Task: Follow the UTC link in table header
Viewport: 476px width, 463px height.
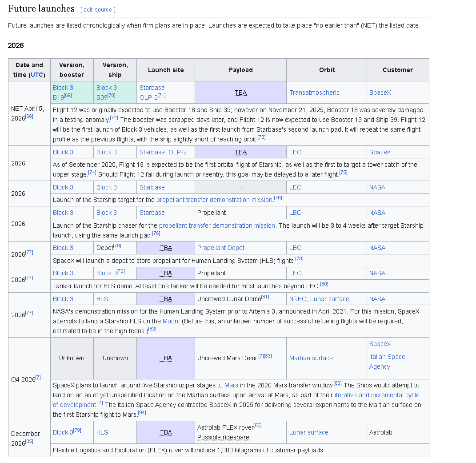Action: pos(37,75)
